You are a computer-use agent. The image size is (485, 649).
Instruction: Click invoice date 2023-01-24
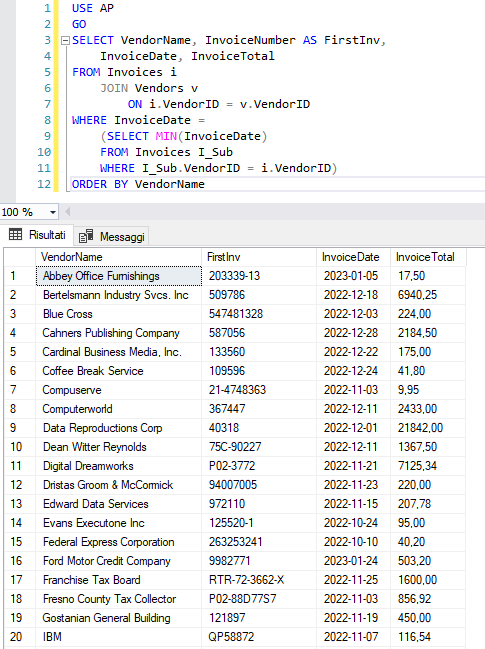353,562
